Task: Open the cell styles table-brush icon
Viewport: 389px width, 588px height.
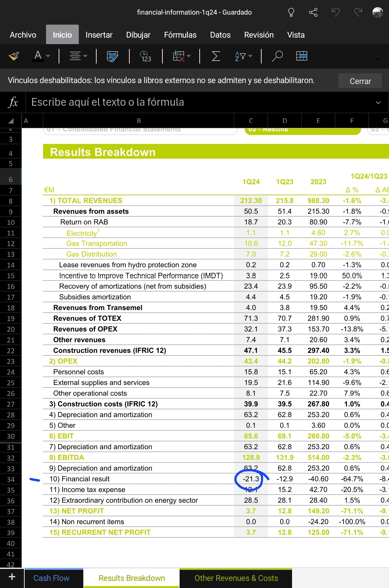Action: 112,56
